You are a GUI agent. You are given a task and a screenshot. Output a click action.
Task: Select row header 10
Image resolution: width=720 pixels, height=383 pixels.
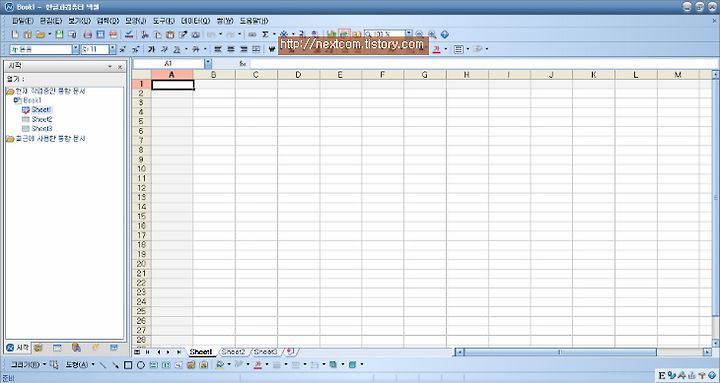pos(141,169)
